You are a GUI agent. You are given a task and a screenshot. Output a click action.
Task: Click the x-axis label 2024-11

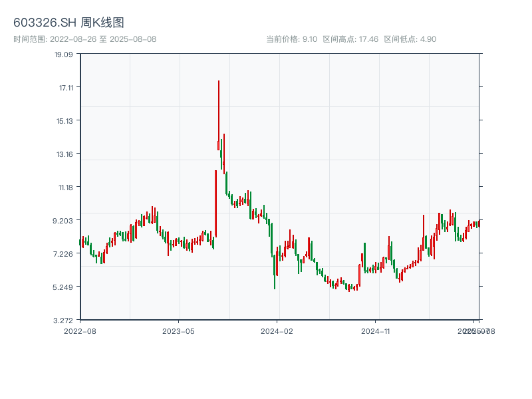coord(375,331)
